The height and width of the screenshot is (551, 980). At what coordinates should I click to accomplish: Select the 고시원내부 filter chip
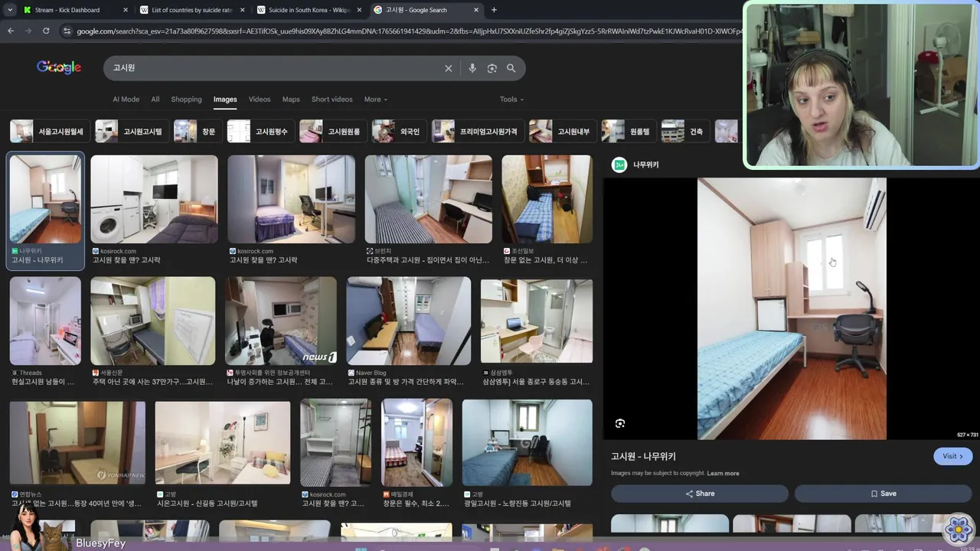click(561, 132)
